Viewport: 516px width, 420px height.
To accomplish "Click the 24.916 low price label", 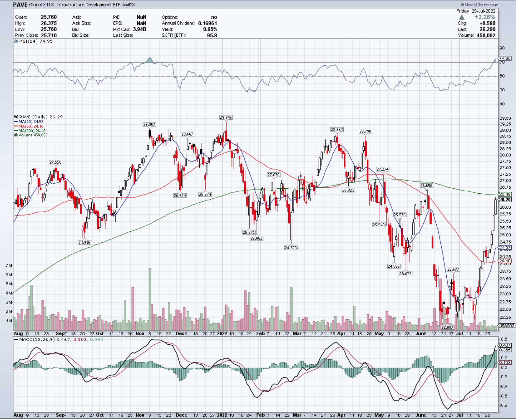I will click(84, 242).
